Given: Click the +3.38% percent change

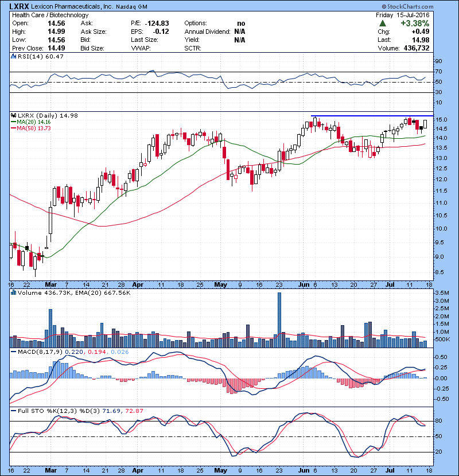Looking at the screenshot, I should pyautogui.click(x=415, y=24).
